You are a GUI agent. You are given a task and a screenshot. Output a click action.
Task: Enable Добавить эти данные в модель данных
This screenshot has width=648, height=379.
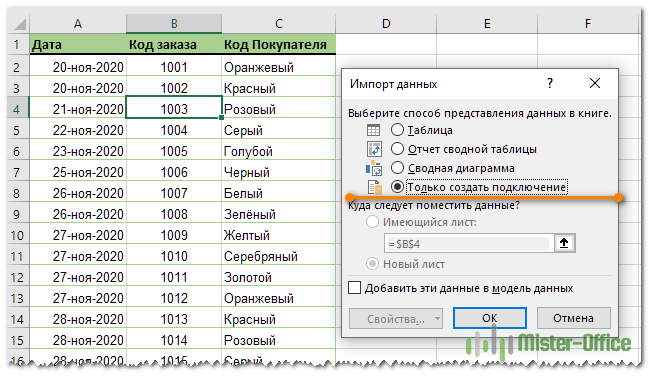point(355,288)
